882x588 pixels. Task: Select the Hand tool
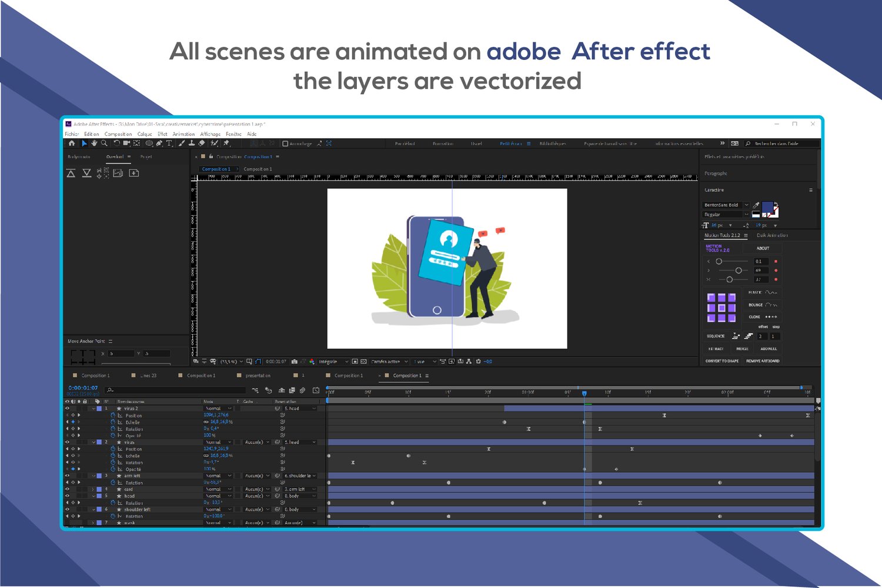point(93,143)
